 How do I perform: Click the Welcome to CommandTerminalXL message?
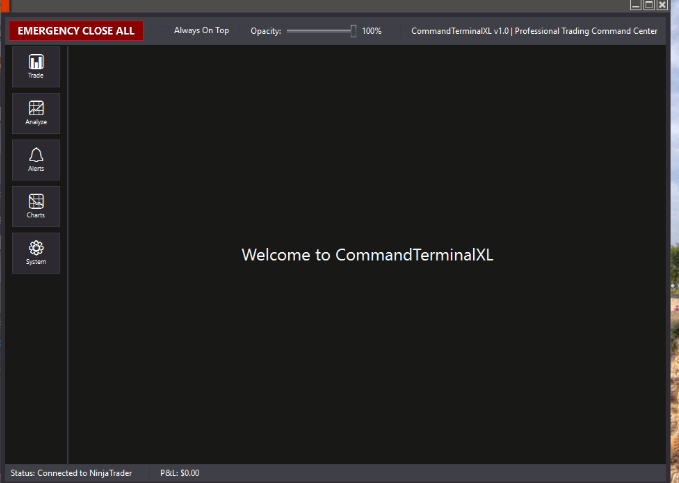click(x=367, y=255)
